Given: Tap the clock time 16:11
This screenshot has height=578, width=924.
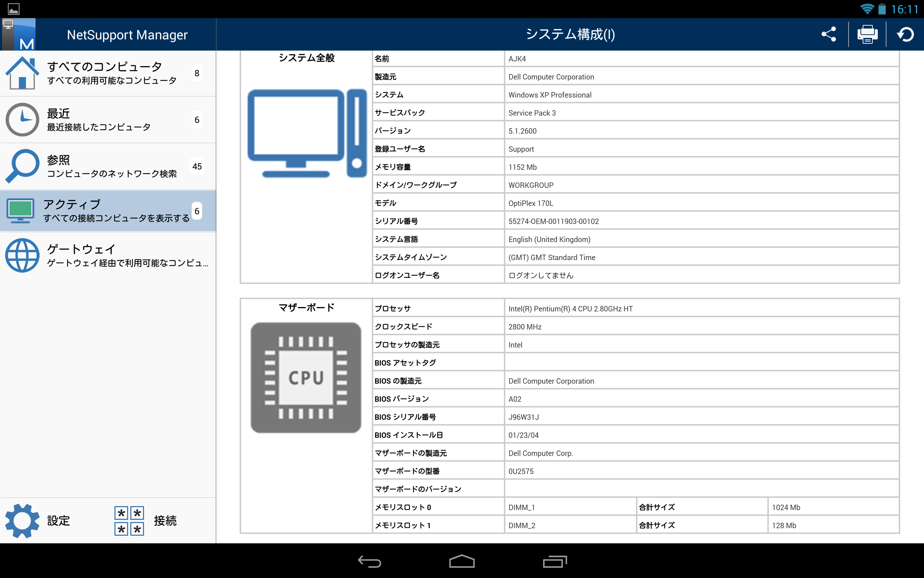Looking at the screenshot, I should pos(905,9).
